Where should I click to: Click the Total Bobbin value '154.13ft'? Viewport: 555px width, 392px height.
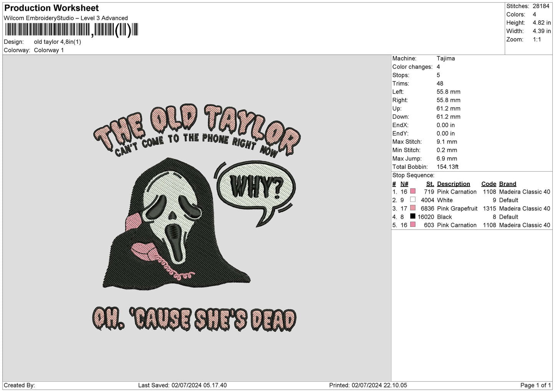point(447,167)
